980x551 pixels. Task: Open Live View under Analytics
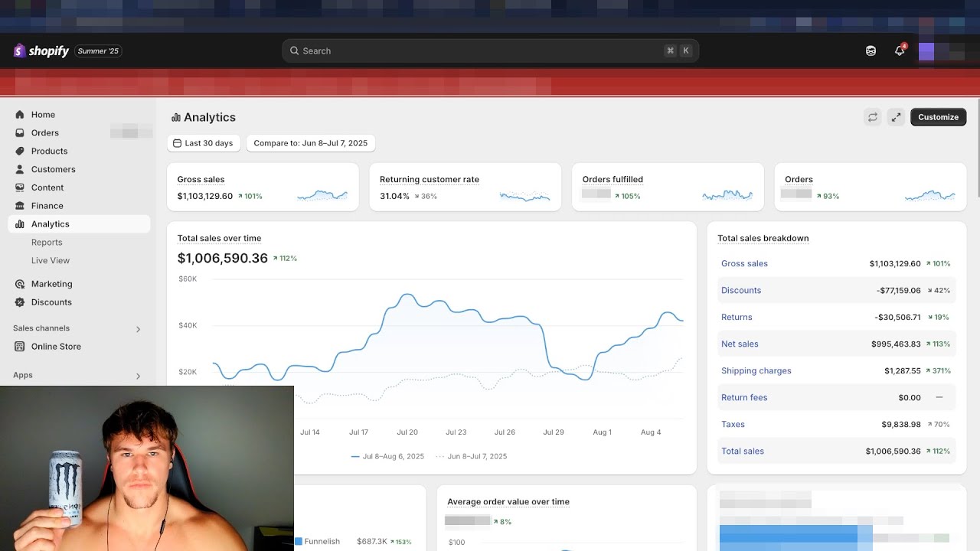tap(51, 261)
